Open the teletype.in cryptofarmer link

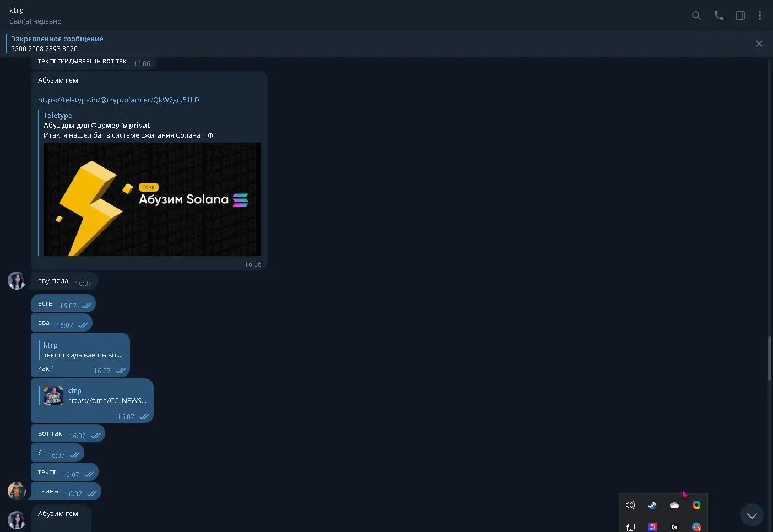(118, 100)
